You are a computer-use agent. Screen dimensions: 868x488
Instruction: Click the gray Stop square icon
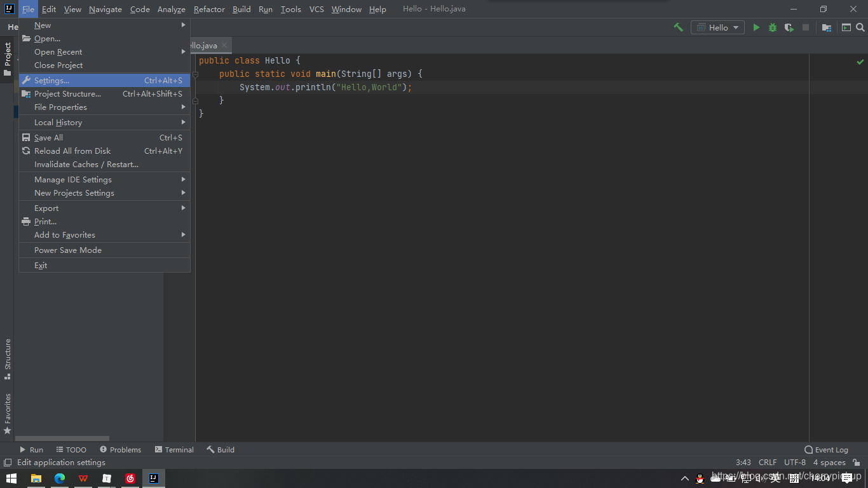click(x=806, y=27)
